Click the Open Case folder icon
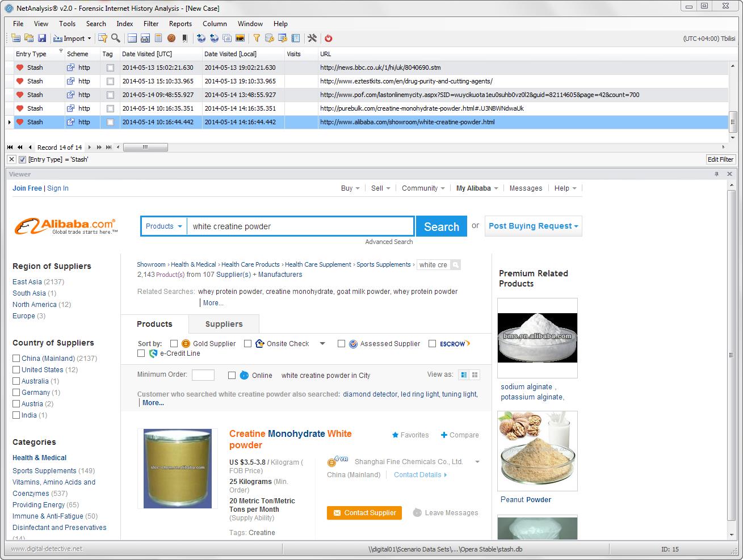 point(29,38)
